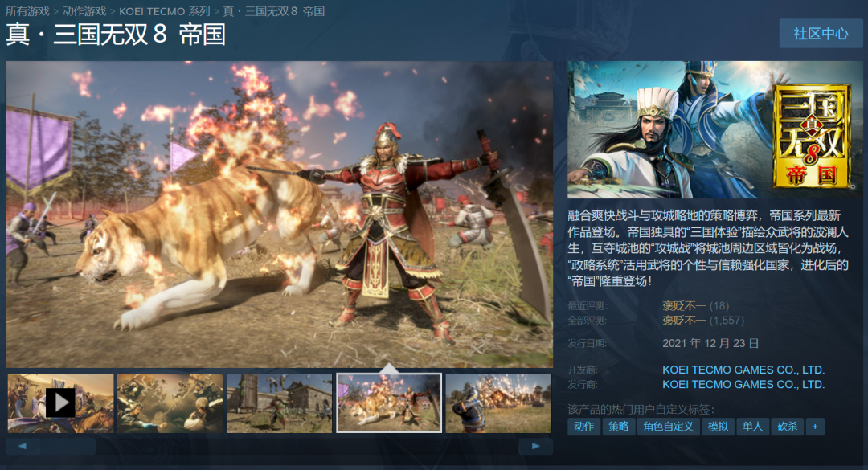Select the castle gate screenshot thumbnail
The height and width of the screenshot is (470, 868).
click(279, 403)
